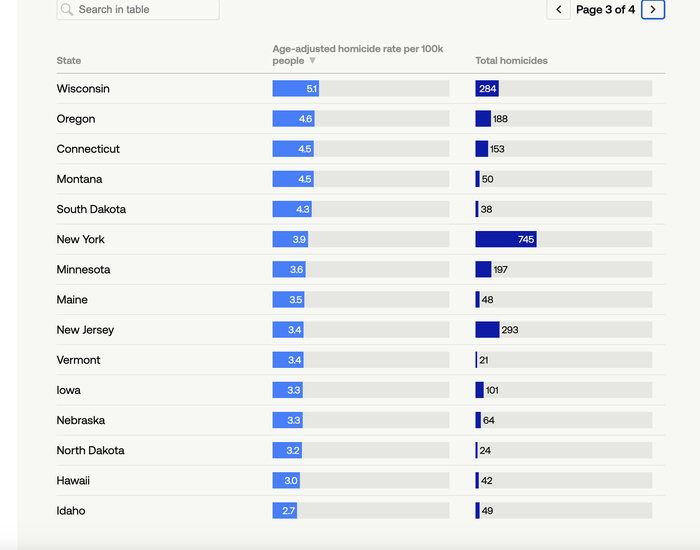Screen dimensions: 700x550
Task: Select the Wisconsin row label
Action: click(x=83, y=89)
